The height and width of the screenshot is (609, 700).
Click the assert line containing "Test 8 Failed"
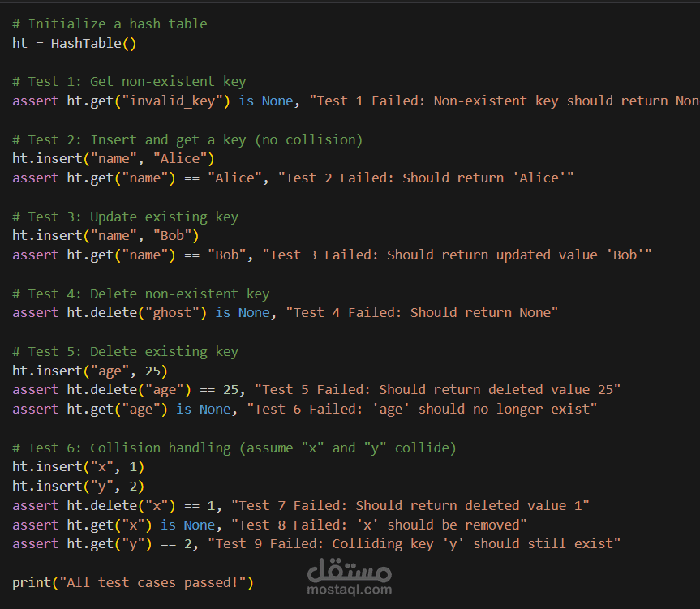[269, 525]
